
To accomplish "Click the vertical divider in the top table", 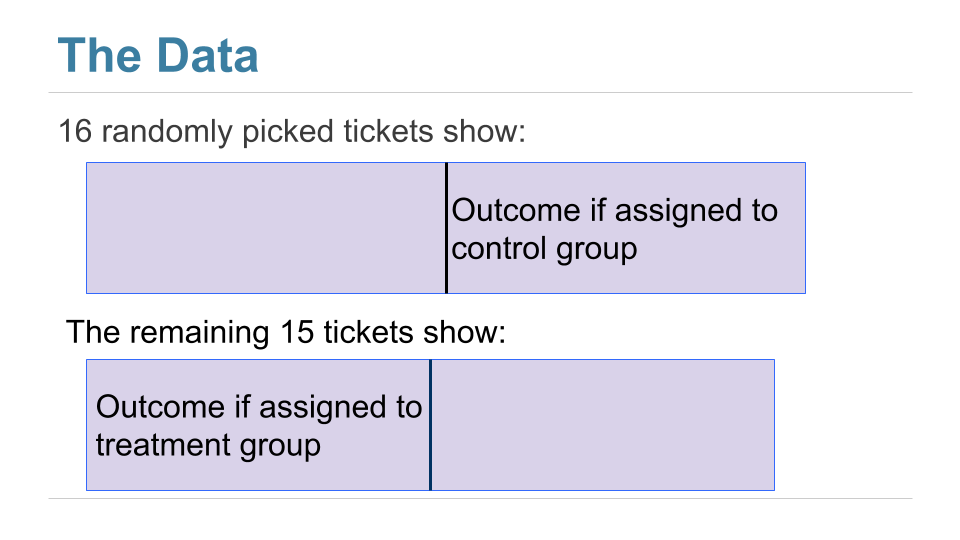I will pos(446,228).
